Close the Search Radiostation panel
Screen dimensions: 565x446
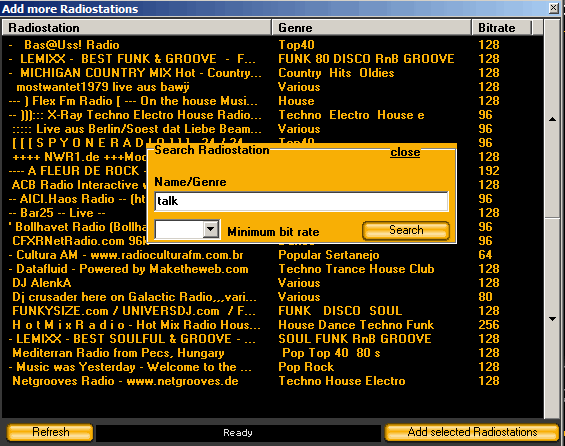pos(405,152)
